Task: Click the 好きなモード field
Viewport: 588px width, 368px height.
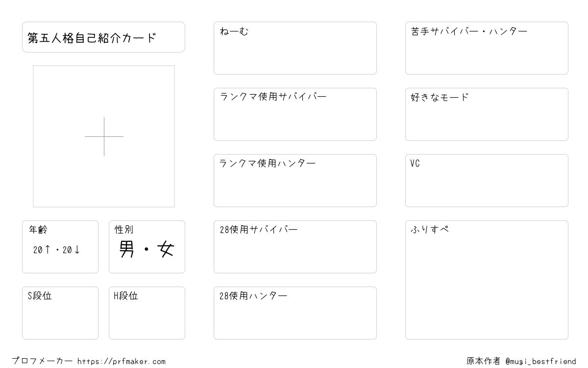Action: click(x=487, y=114)
